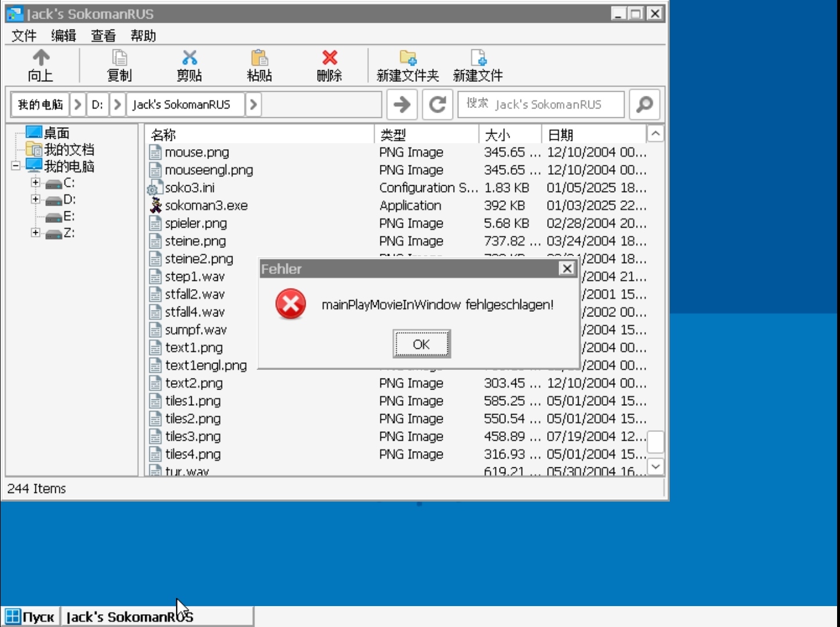Select the sokoman3.exe application icon

point(155,205)
